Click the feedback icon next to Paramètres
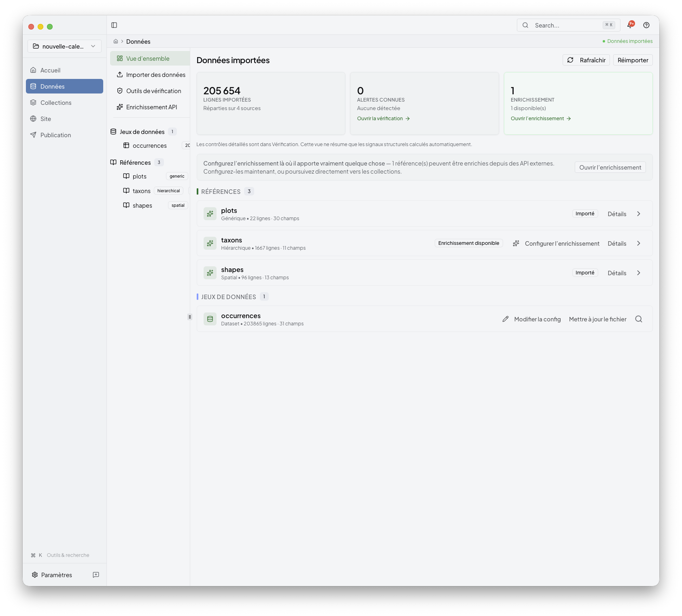The width and height of the screenshot is (682, 616). (x=96, y=575)
